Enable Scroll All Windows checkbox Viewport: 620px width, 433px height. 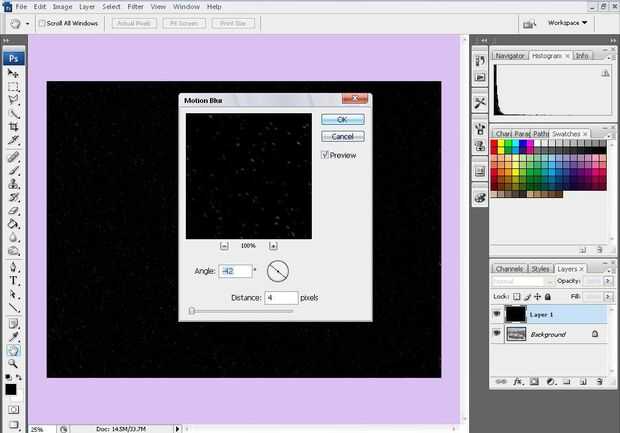(x=42, y=23)
